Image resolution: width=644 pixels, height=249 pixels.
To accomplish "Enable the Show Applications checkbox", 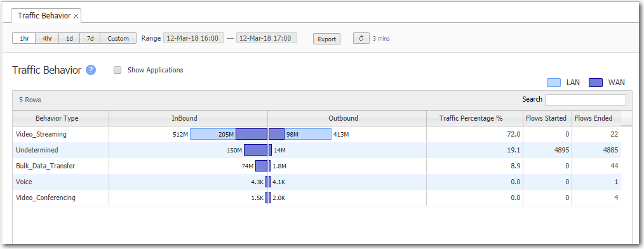I will [x=117, y=70].
